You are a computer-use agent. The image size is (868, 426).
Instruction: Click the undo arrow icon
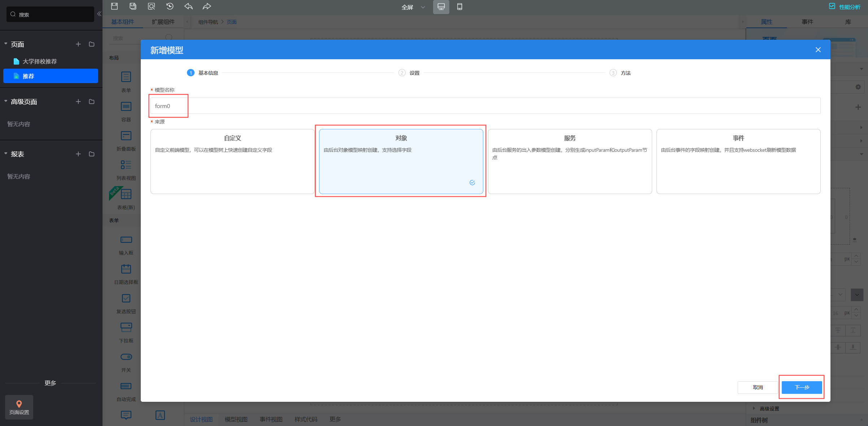pyautogui.click(x=188, y=6)
